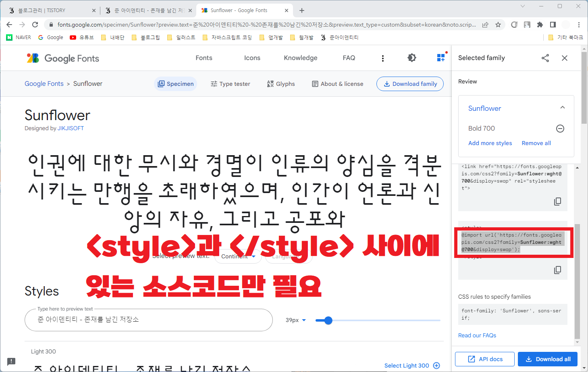The image size is (588, 372).
Task: Open the Read our FAQs link
Action: 477,335
